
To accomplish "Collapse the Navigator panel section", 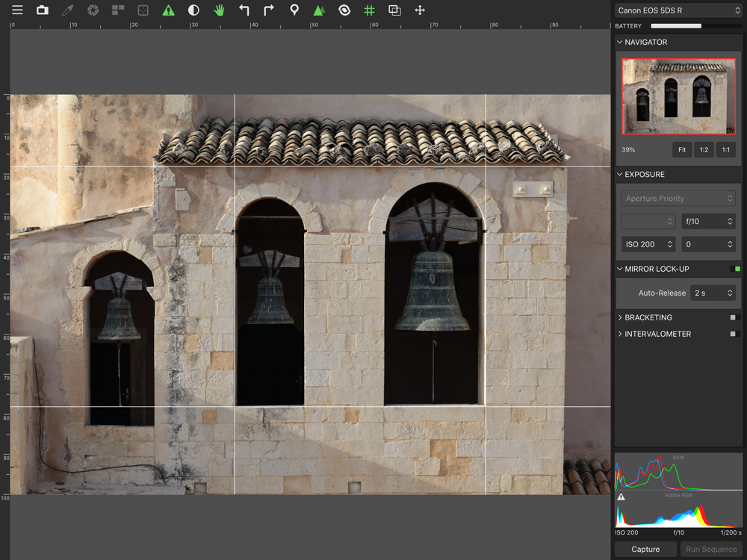I will pyautogui.click(x=620, y=43).
